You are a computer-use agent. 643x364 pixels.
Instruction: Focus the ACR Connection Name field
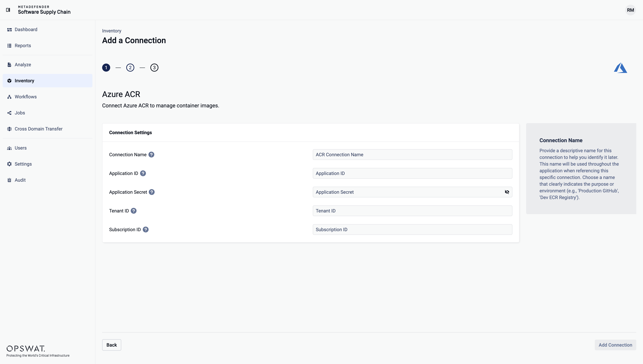pos(412,155)
